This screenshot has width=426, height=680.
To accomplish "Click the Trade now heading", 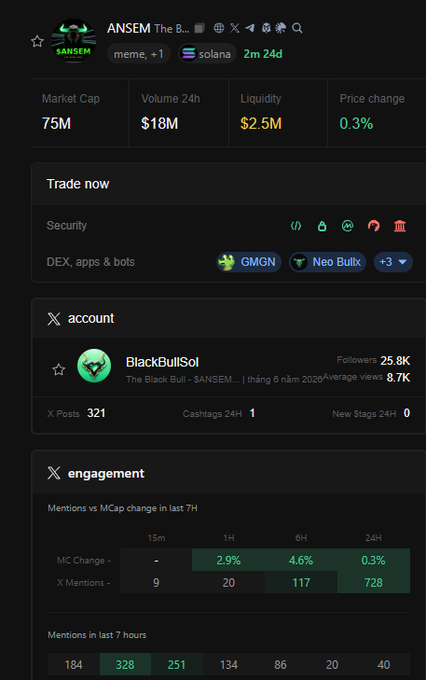I will click(x=78, y=184).
